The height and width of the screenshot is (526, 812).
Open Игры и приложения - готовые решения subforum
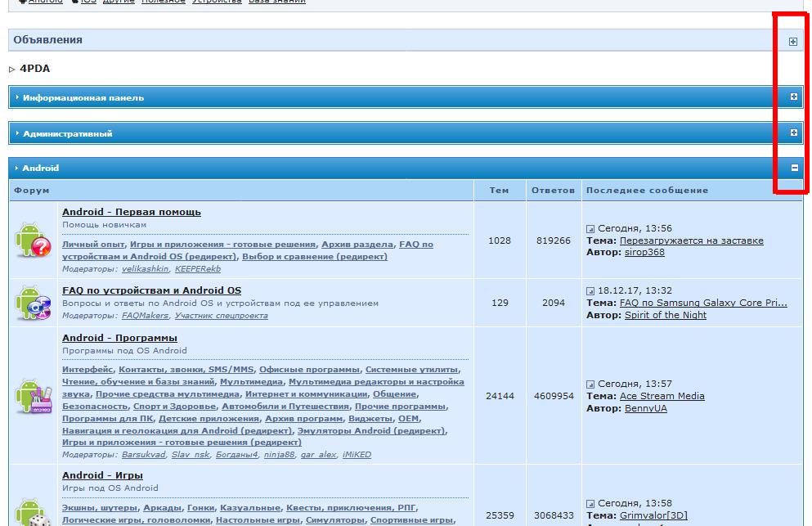(x=222, y=244)
